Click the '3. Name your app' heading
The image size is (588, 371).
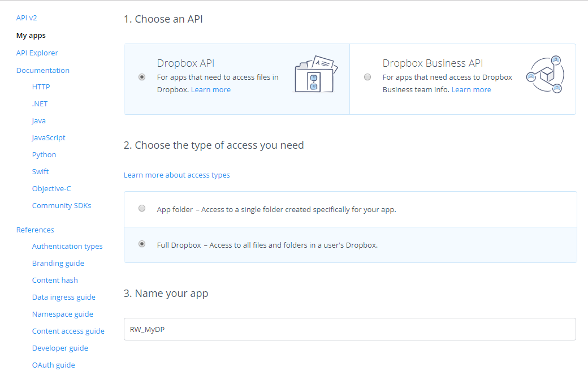pyautogui.click(x=166, y=294)
